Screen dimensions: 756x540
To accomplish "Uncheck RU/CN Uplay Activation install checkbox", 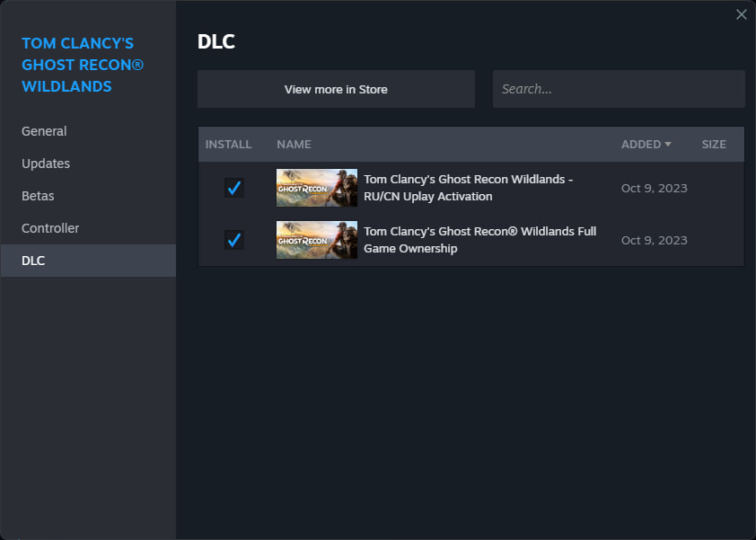I will tap(234, 188).
